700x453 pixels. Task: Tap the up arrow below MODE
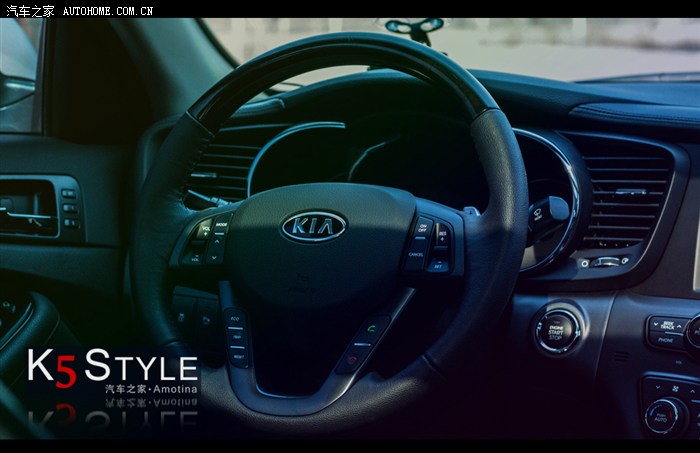[218, 241]
